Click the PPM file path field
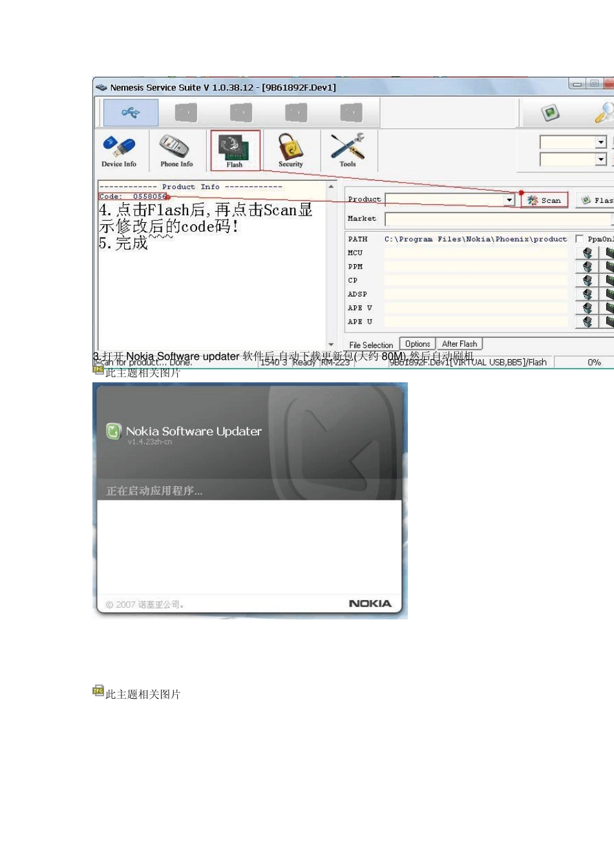Screen dimensions: 614x868 click(x=476, y=266)
